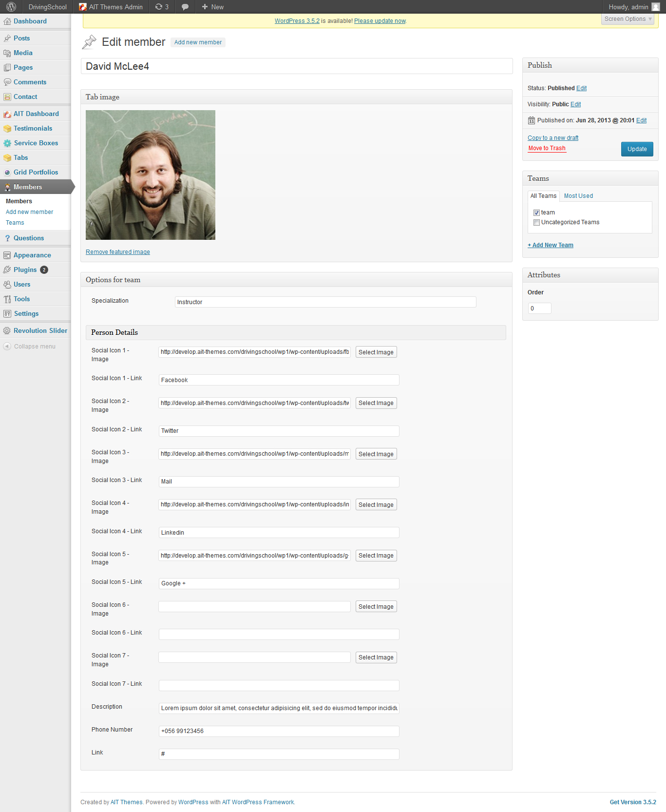Viewport: 666px width, 812px height.
Task: Click the member title field David McLee4
Action: click(x=297, y=66)
